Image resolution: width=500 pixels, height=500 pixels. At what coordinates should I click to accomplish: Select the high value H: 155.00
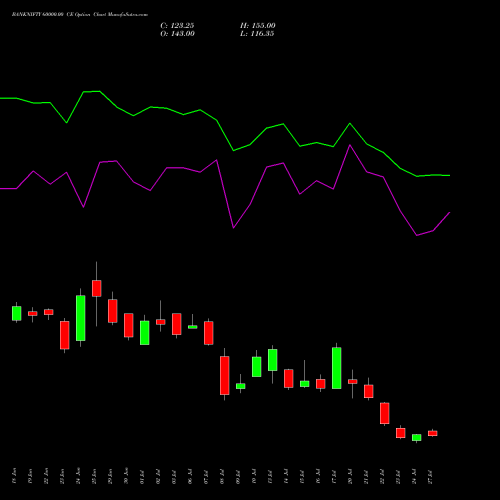pos(258,26)
